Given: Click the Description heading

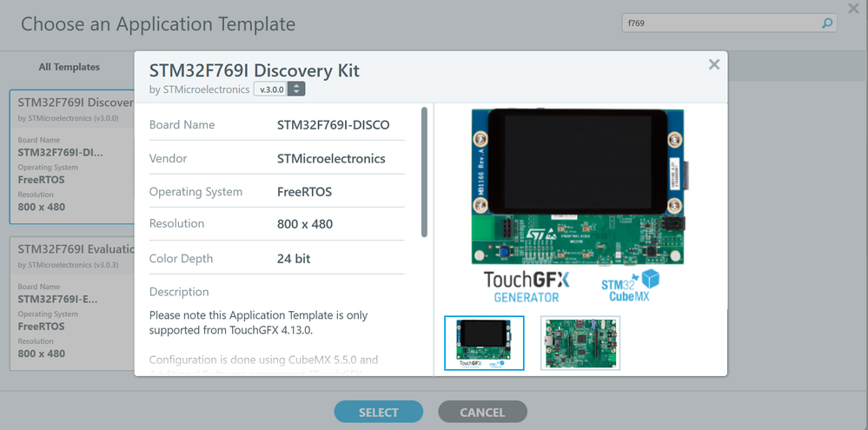Looking at the screenshot, I should (x=179, y=292).
